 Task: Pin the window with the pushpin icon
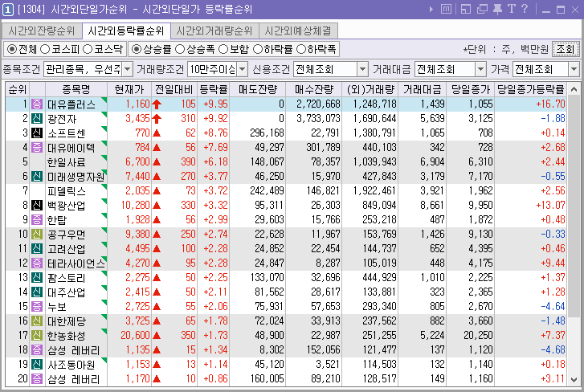497,9
